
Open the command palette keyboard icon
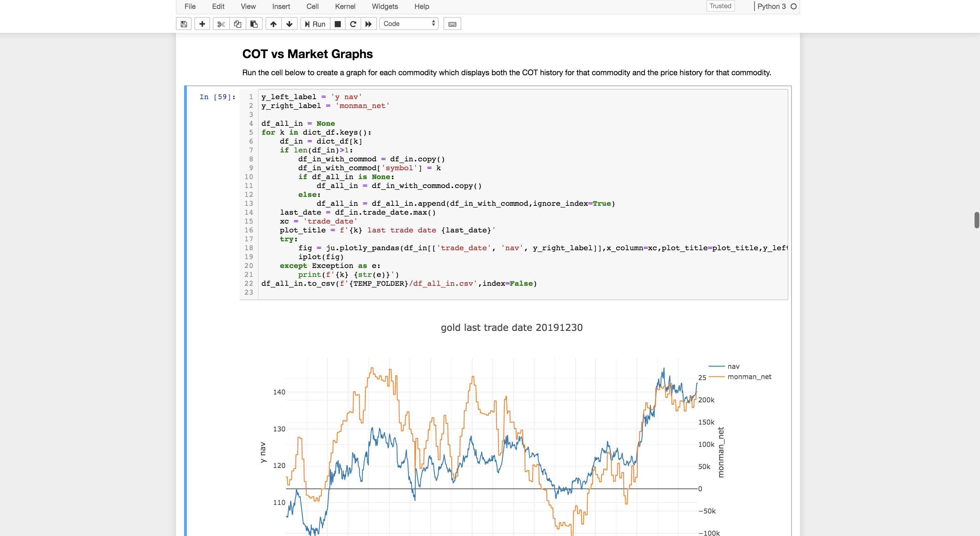[x=452, y=24]
